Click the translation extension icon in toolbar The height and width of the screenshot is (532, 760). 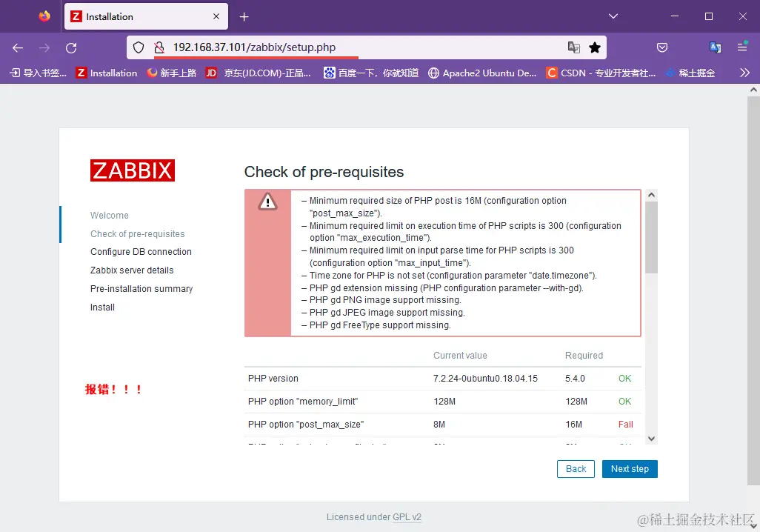pos(715,47)
